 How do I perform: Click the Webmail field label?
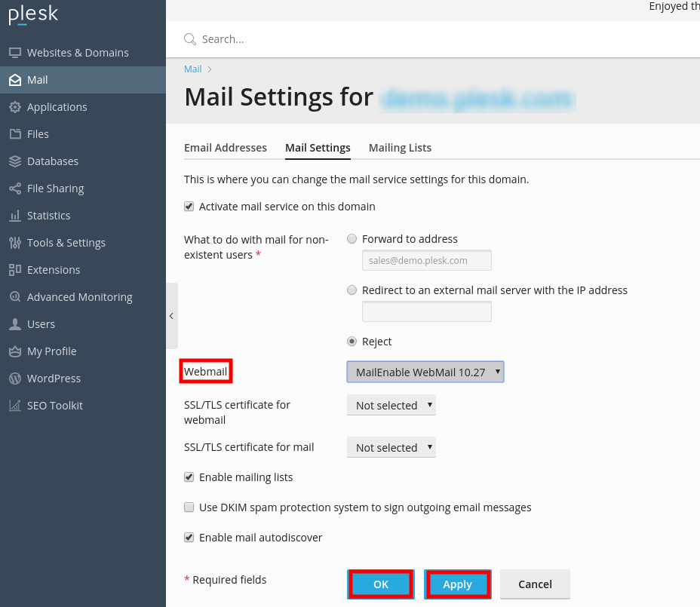tap(206, 371)
